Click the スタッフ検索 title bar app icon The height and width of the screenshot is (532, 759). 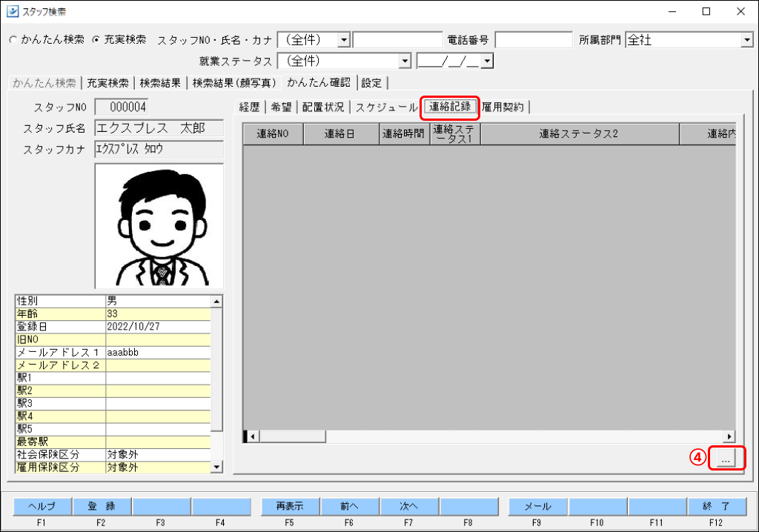[x=12, y=11]
